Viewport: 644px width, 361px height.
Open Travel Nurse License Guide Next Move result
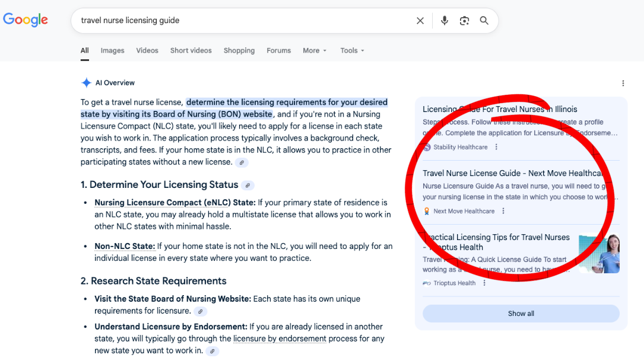513,173
